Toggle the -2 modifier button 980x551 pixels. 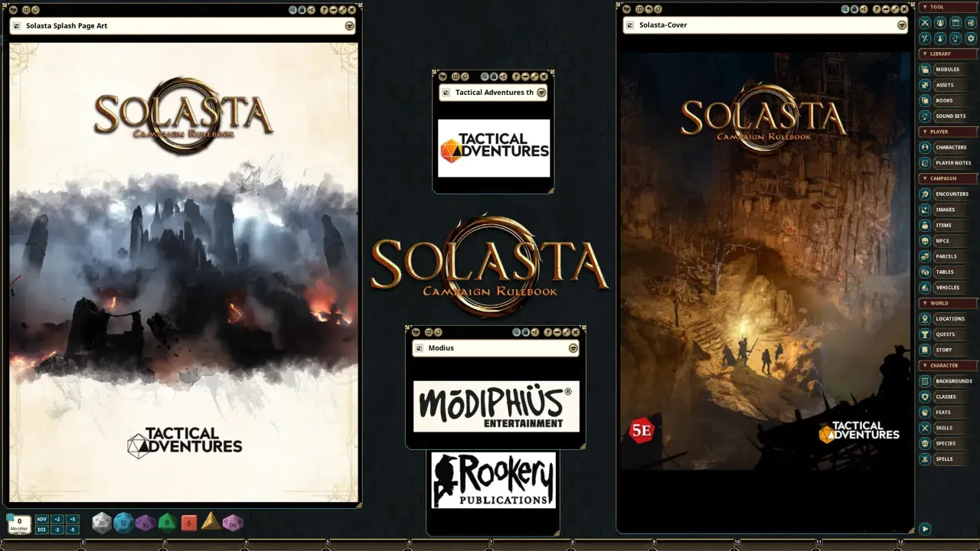coord(57,530)
